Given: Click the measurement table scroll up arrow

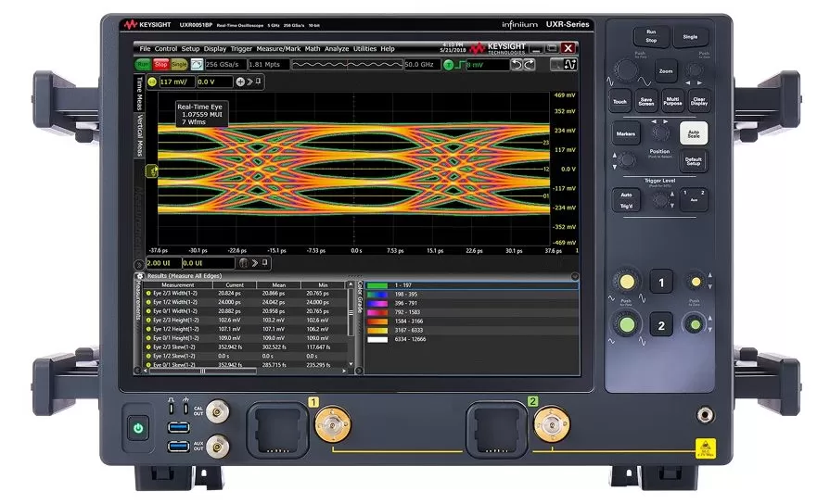Looking at the screenshot, I should click(x=350, y=285).
